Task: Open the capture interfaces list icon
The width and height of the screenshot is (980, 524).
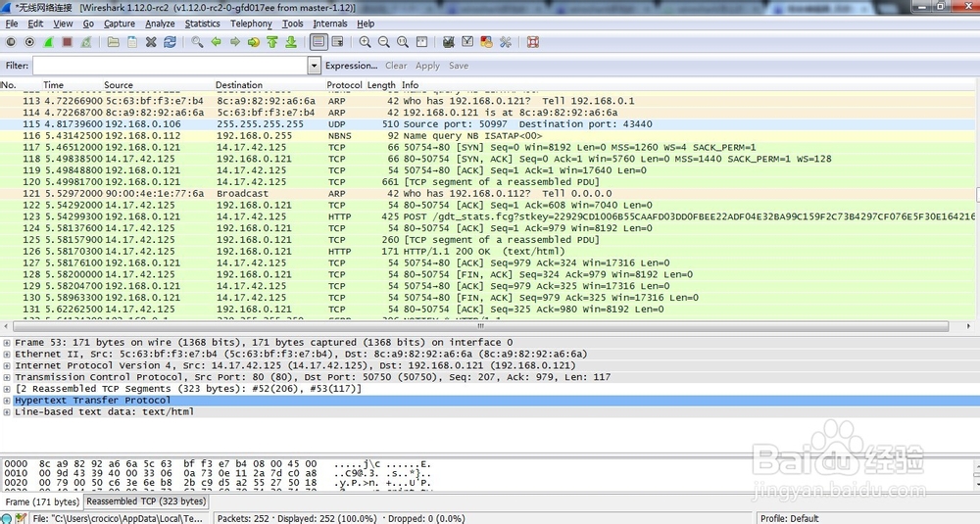Action: (11, 42)
